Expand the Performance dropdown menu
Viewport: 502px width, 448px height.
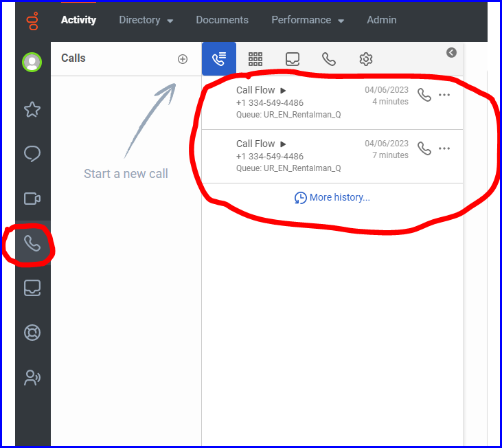click(x=308, y=20)
